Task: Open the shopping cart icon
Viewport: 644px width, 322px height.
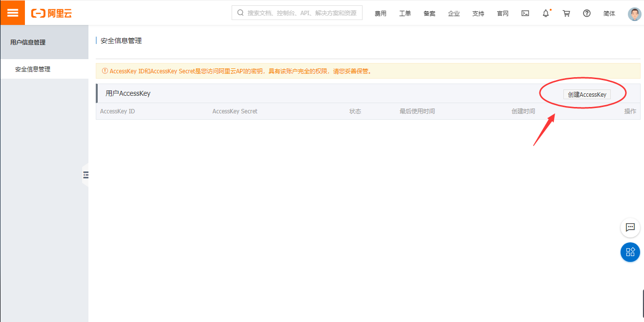Action: 566,13
